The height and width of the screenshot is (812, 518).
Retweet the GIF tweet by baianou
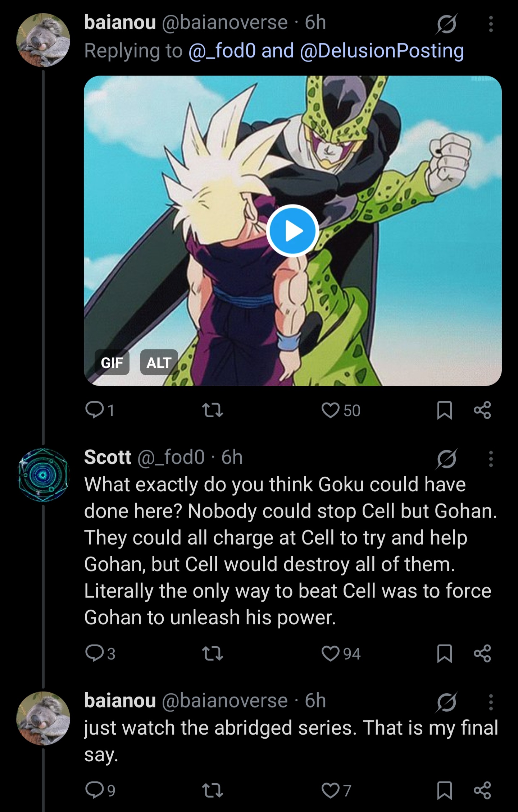click(212, 410)
